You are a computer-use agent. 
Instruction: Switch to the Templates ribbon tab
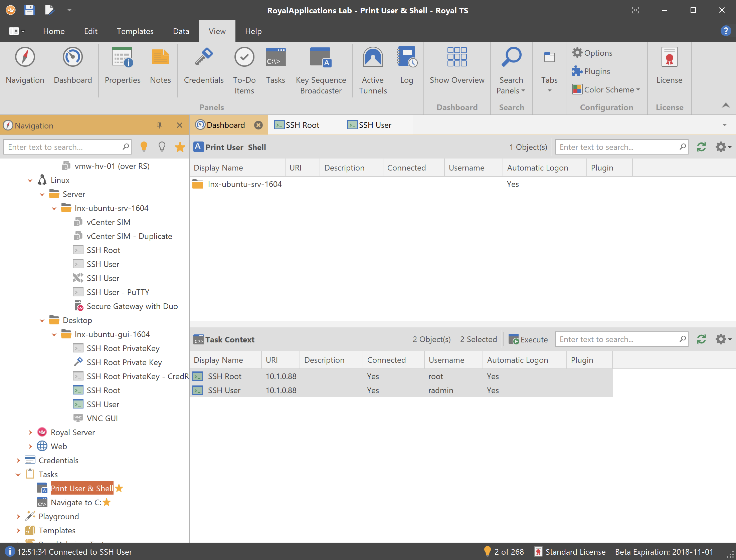[135, 31]
